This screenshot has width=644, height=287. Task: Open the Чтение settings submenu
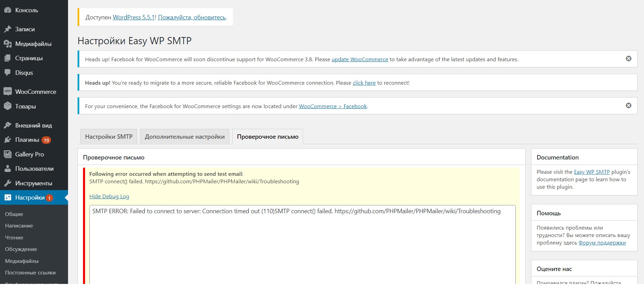(x=14, y=237)
